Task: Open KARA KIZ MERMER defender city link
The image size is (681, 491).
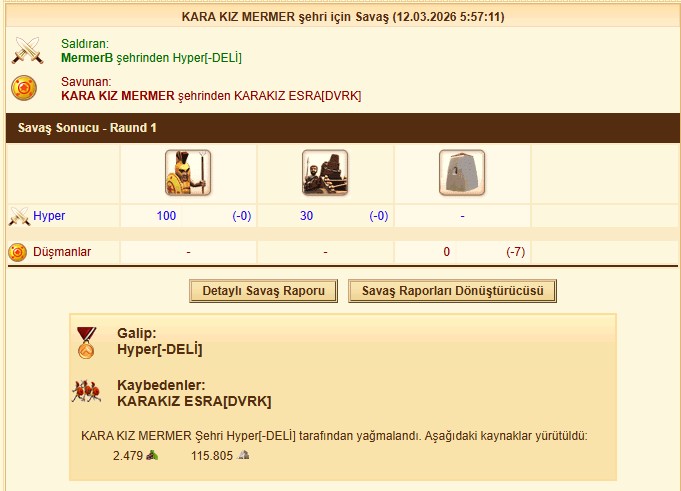Action: (118, 96)
